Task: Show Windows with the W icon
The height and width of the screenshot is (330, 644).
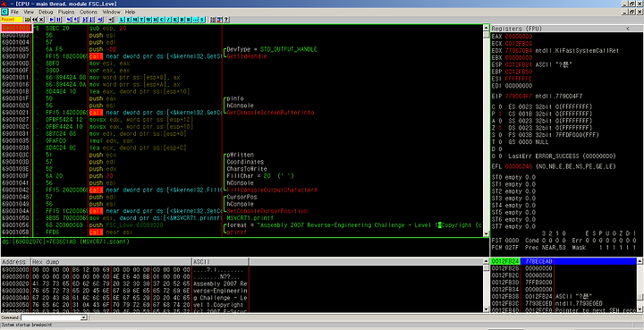Action: (148, 20)
